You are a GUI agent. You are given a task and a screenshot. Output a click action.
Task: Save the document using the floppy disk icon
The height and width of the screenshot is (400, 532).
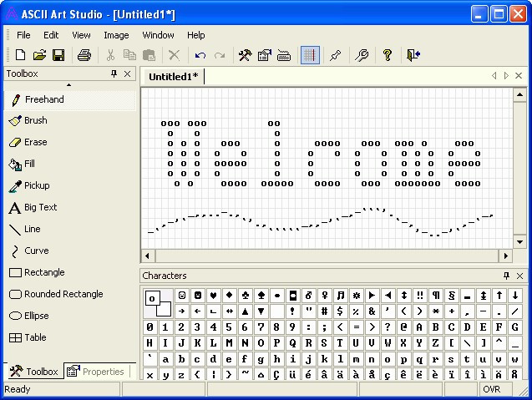(58, 55)
